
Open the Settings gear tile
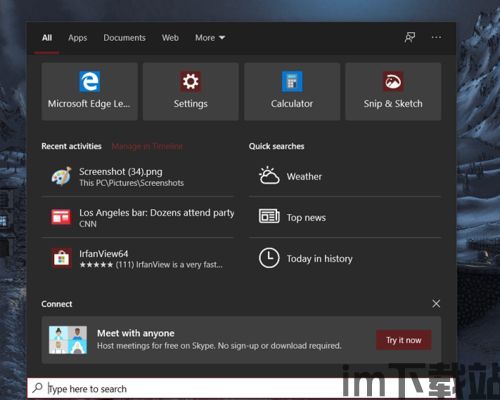(x=191, y=91)
